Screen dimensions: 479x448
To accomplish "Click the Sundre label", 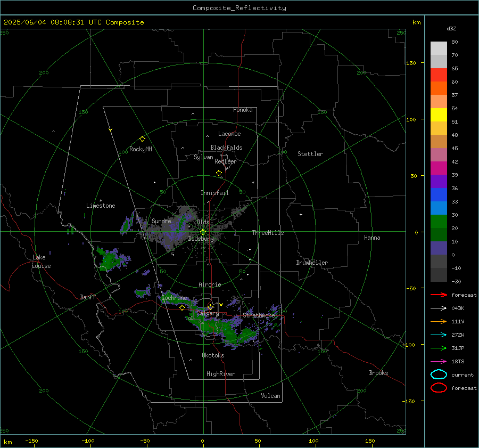I will (161, 221).
